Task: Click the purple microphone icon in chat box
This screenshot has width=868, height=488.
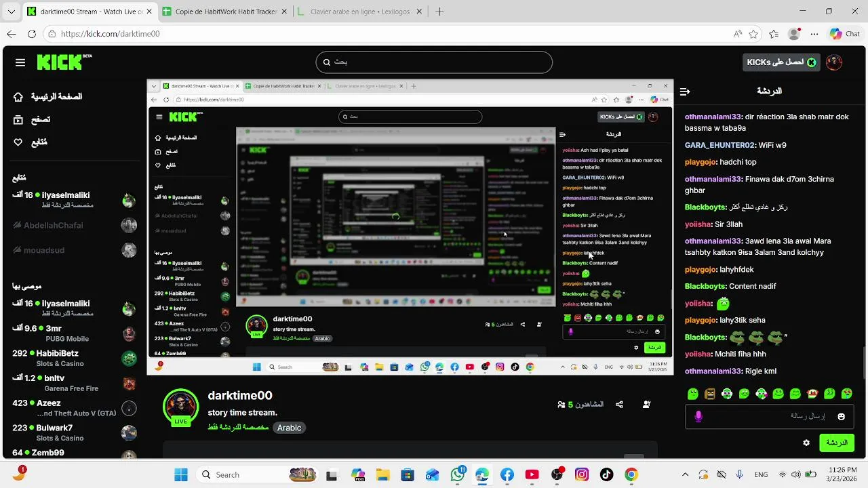Action: tap(698, 416)
